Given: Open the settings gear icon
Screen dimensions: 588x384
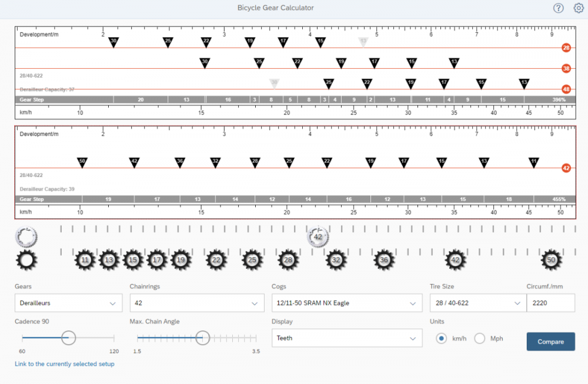Looking at the screenshot, I should coord(579,8).
